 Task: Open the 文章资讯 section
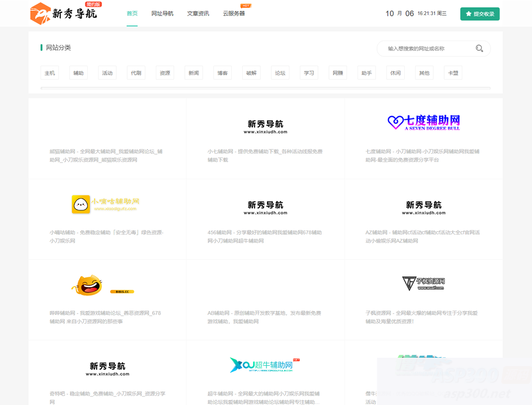[x=198, y=14]
